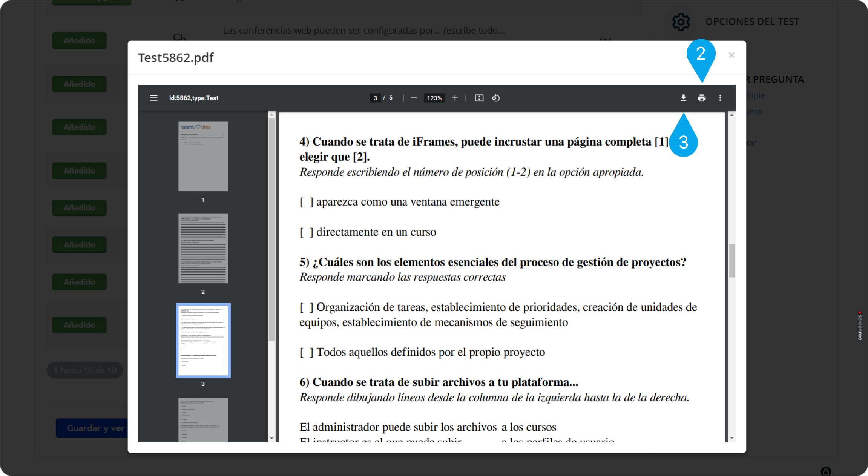Image resolution: width=868 pixels, height=476 pixels.
Task: Click the thumbnail panel scroll down arrow
Action: [x=271, y=438]
